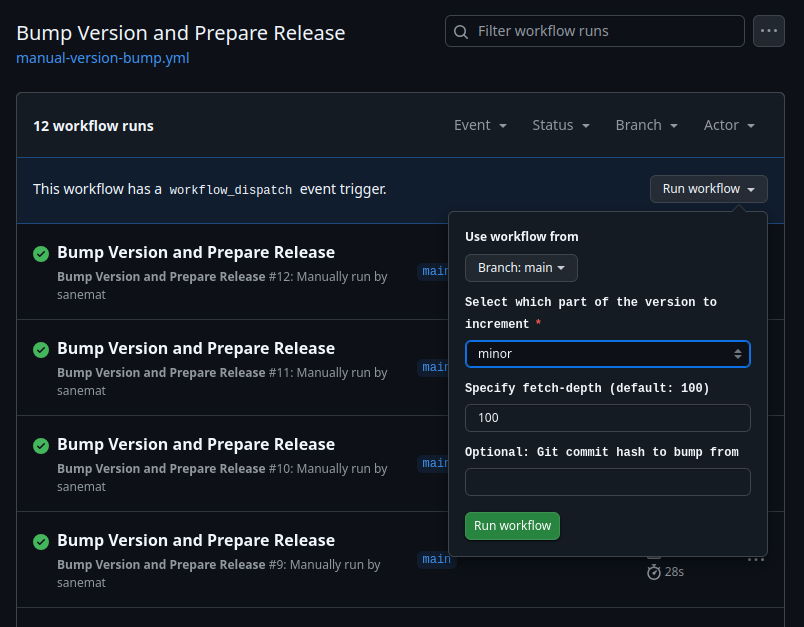The image size is (804, 627).
Task: Open the Actor filter dropdown
Action: (x=729, y=125)
